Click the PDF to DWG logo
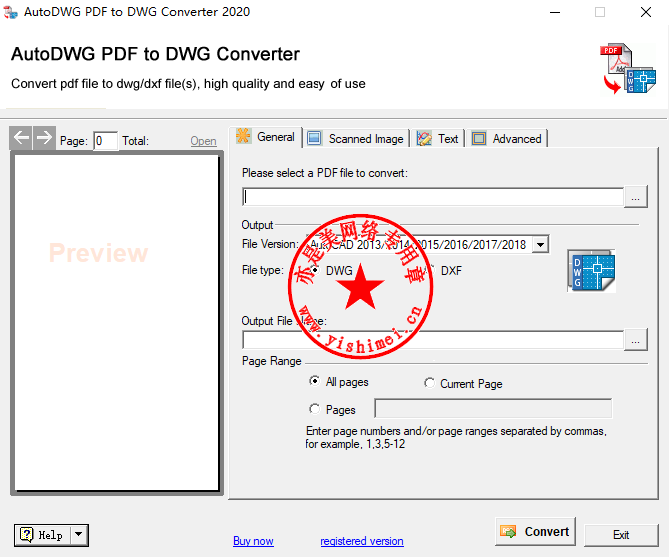Viewport: 669px width, 557px height. [628, 68]
